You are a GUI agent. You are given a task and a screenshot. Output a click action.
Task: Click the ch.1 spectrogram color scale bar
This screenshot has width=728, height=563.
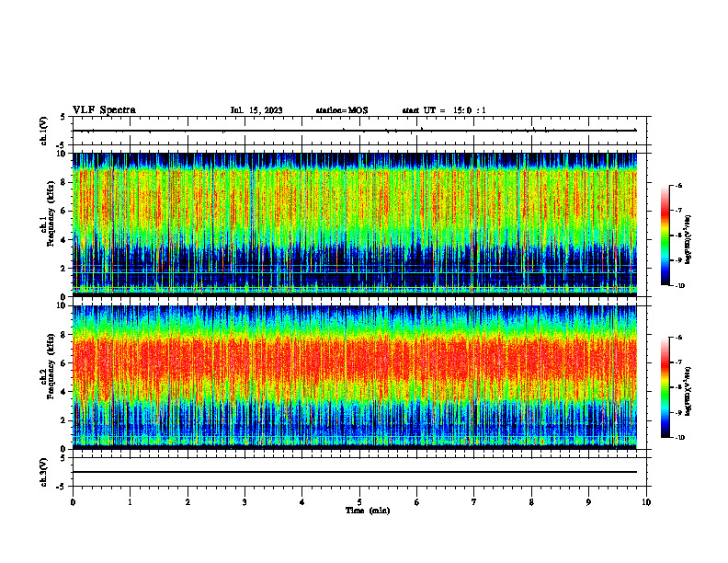665,236
